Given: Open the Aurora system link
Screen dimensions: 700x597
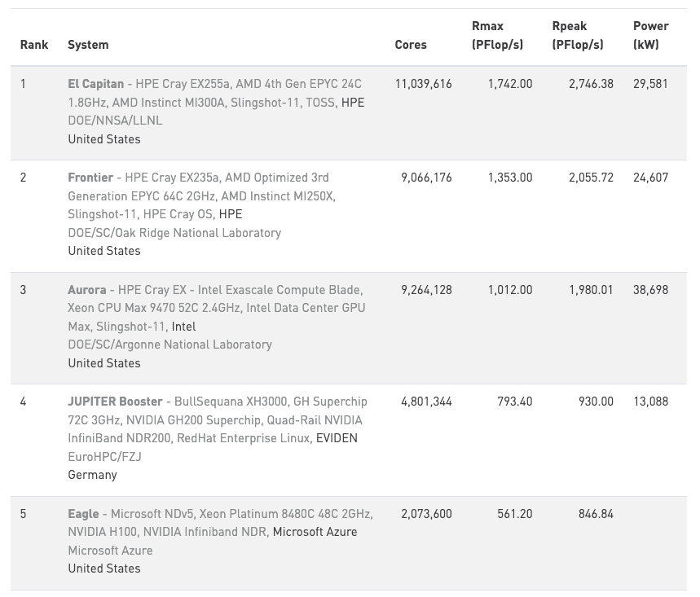Looking at the screenshot, I should tap(87, 290).
